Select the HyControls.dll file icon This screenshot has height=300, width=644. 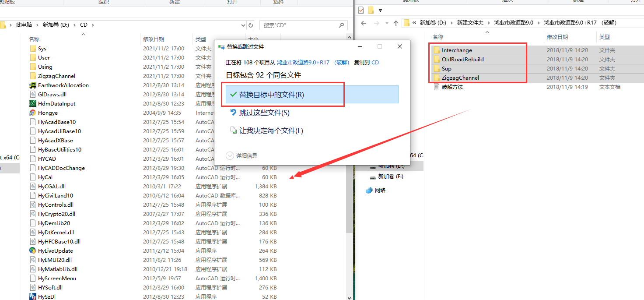click(33, 205)
